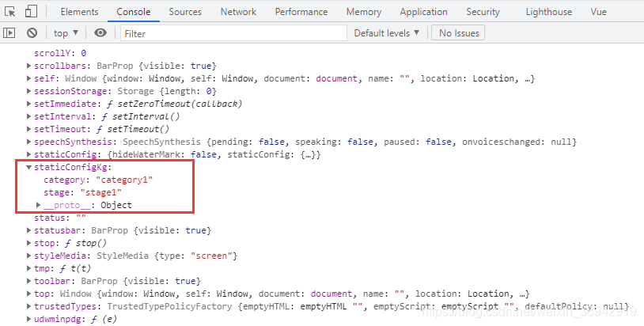Click the inspect element picker icon
The width and height of the screenshot is (644, 326).
(x=10, y=12)
